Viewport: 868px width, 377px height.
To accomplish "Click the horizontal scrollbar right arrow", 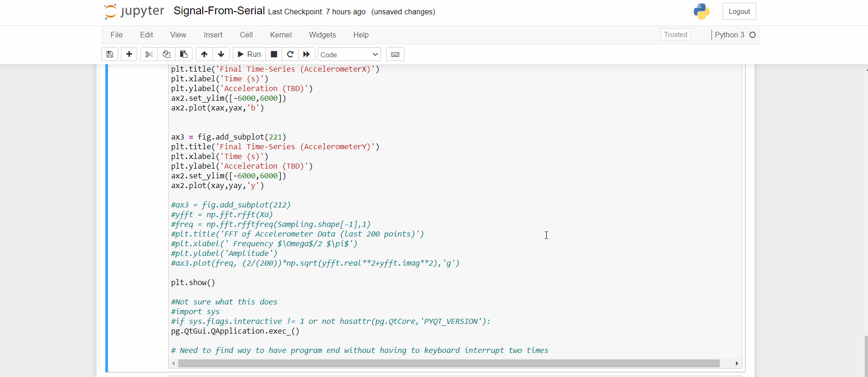I will click(737, 364).
